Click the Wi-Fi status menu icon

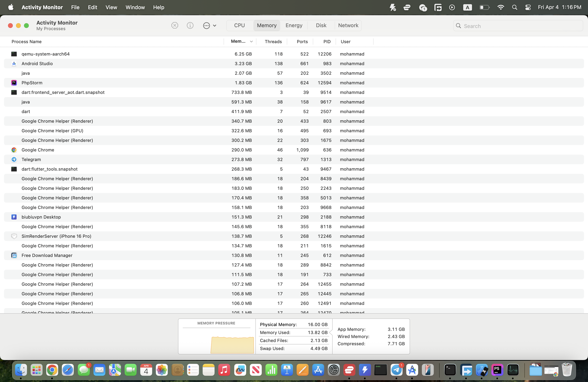click(501, 7)
